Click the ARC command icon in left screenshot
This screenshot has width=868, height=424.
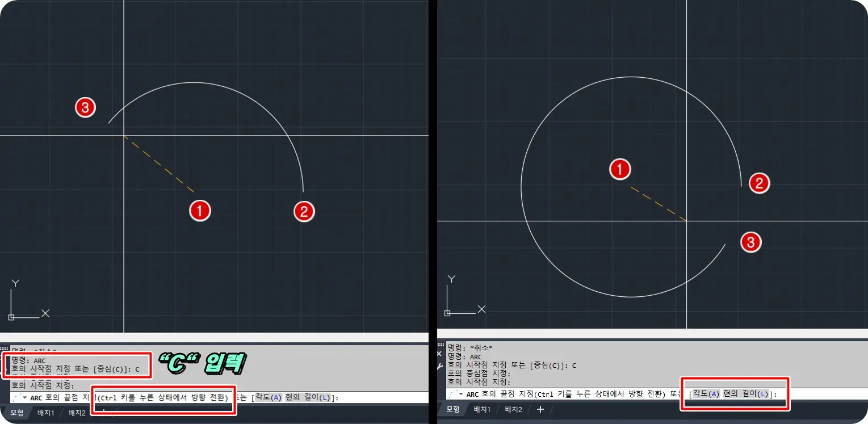coord(16,398)
